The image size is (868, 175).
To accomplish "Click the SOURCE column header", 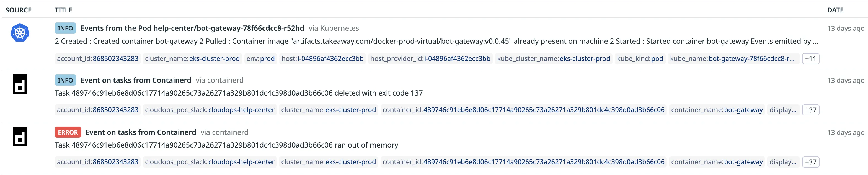I will pos(19,10).
